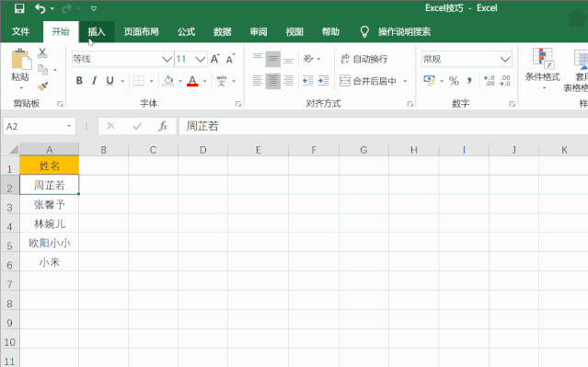This screenshot has width=588, height=367.
Task: Open Customize Quick Access Toolbar menu
Action: [94, 8]
